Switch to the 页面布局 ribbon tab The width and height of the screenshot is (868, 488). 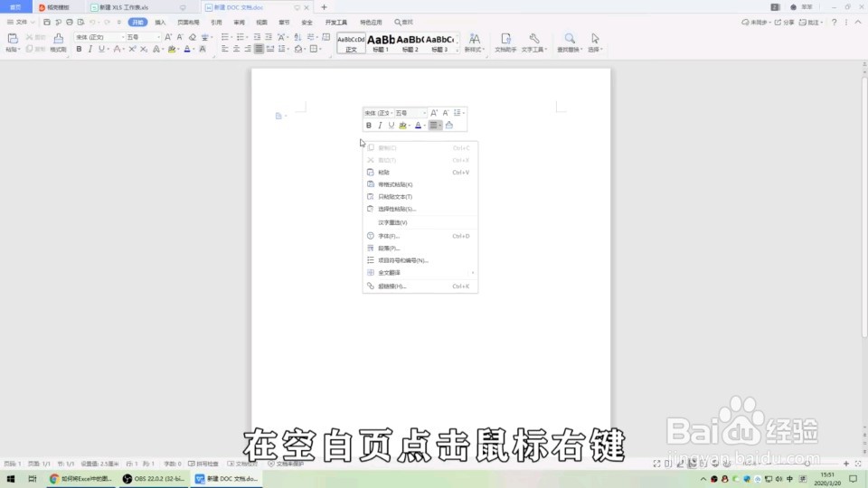click(x=188, y=22)
